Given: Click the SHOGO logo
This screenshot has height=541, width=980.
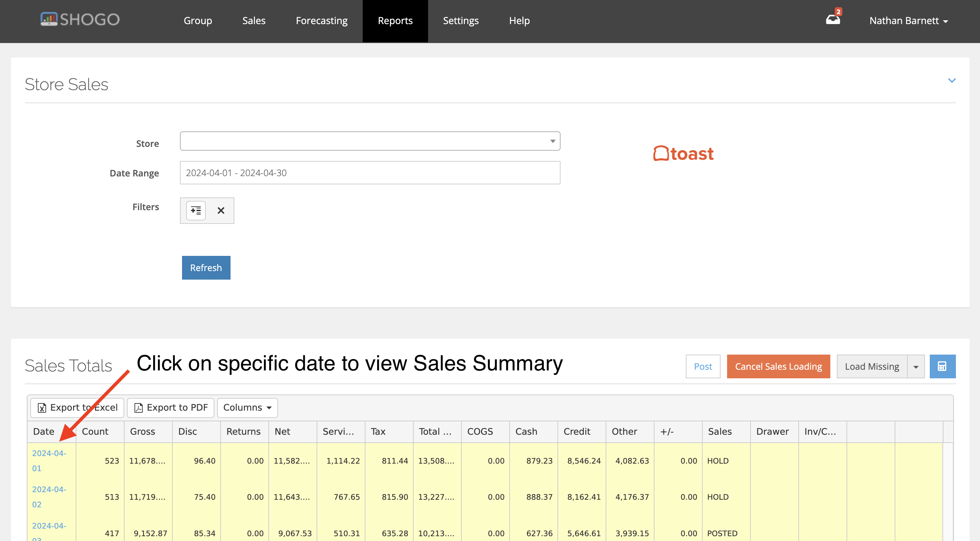Looking at the screenshot, I should pos(79,19).
